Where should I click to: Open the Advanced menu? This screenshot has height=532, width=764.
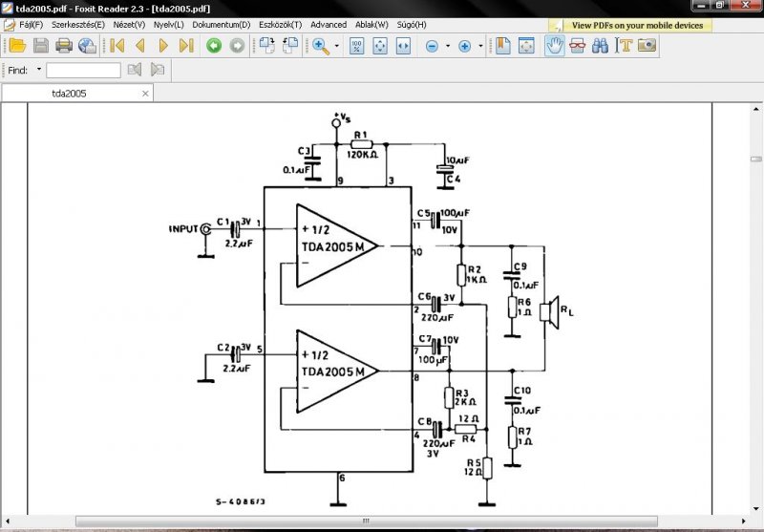point(329,25)
